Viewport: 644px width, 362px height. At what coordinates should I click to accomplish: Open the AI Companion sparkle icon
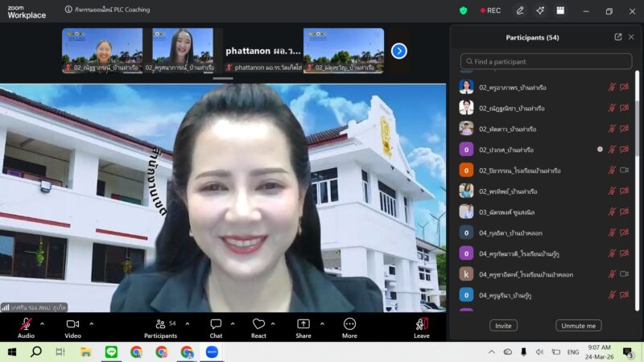[x=540, y=10]
